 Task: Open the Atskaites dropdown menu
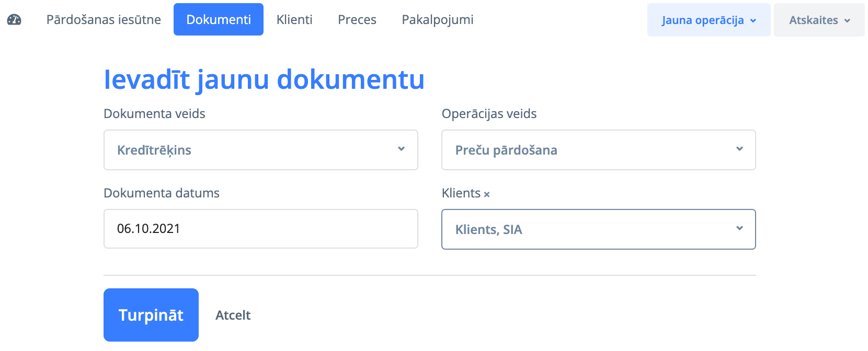tap(819, 20)
